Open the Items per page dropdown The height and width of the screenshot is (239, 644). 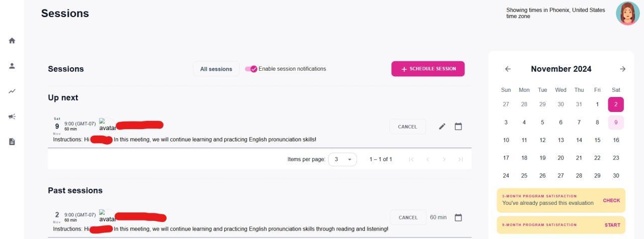(342, 160)
